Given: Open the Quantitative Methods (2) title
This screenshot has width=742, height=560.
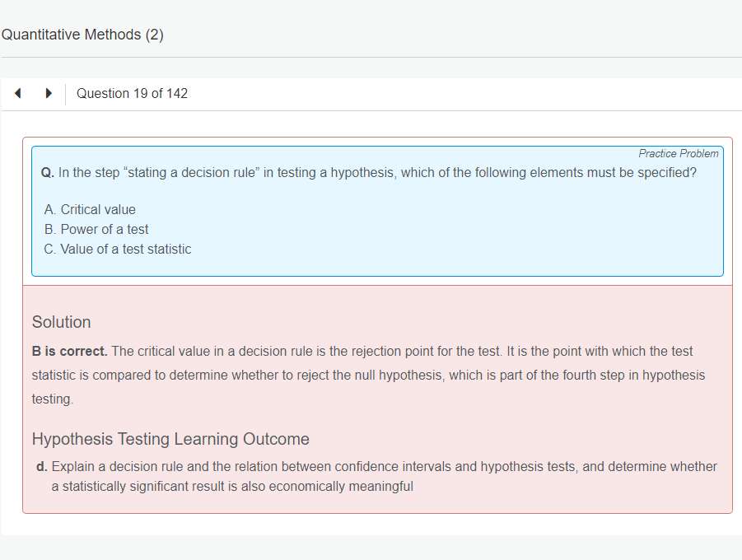Looking at the screenshot, I should [82, 35].
